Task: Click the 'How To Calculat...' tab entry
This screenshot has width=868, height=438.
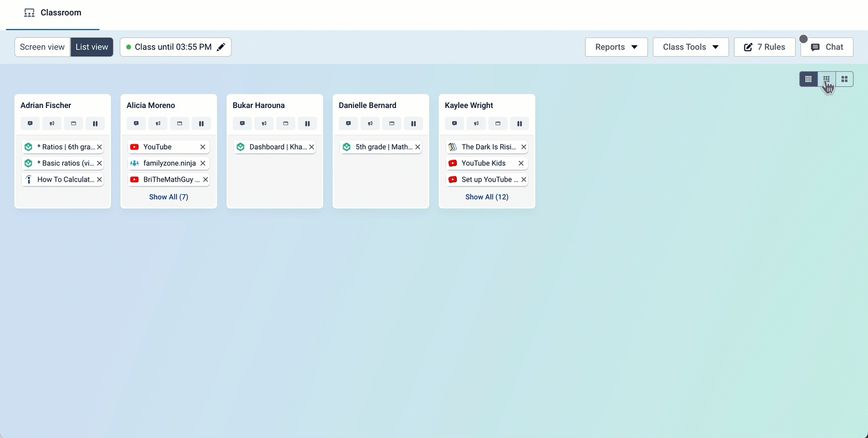Action: (x=63, y=179)
